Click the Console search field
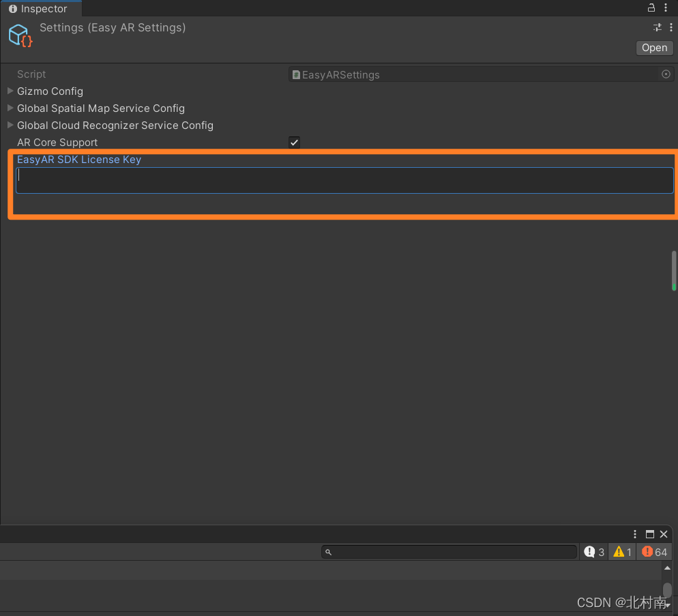 point(449,552)
